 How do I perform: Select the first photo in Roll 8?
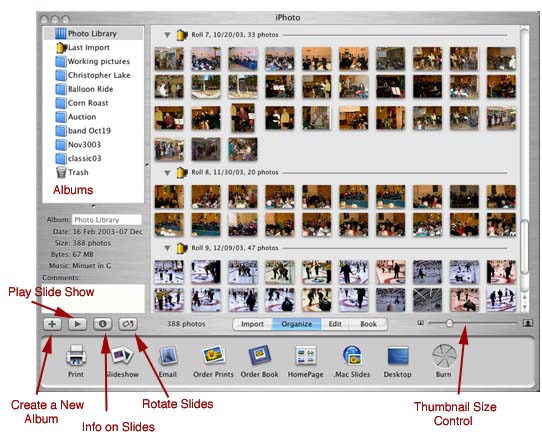pyautogui.click(x=169, y=197)
